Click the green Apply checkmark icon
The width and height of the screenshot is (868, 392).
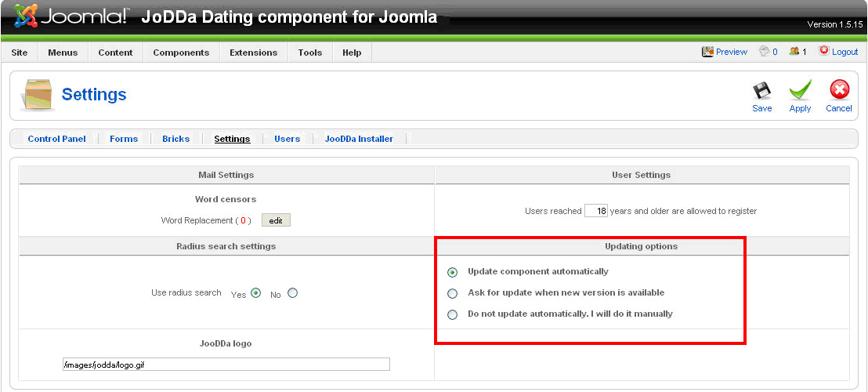[800, 90]
